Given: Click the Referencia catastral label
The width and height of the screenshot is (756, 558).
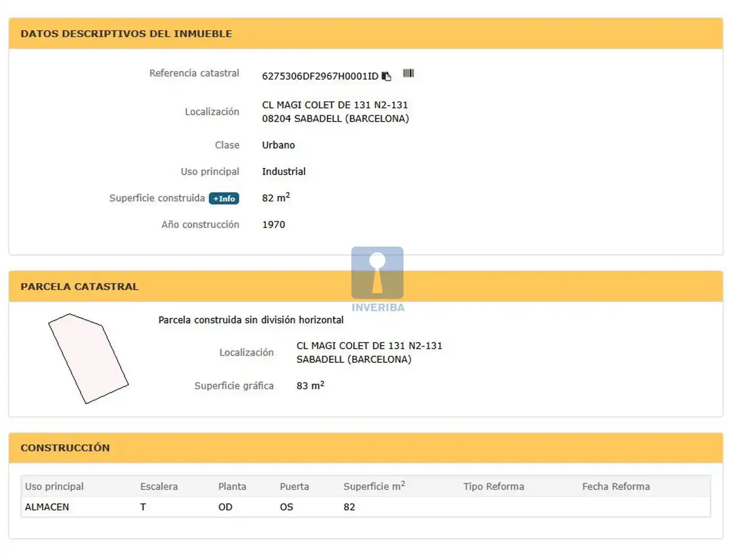Looking at the screenshot, I should 194,73.
